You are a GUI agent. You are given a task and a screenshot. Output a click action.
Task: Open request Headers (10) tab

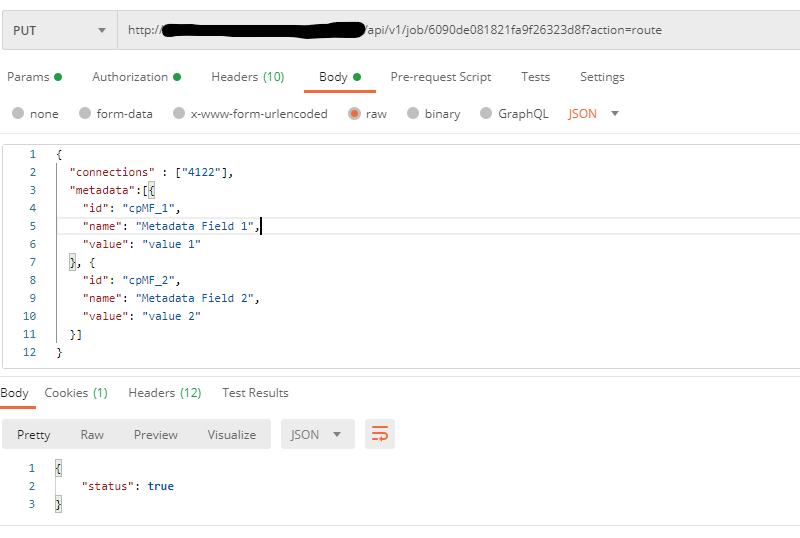247,77
